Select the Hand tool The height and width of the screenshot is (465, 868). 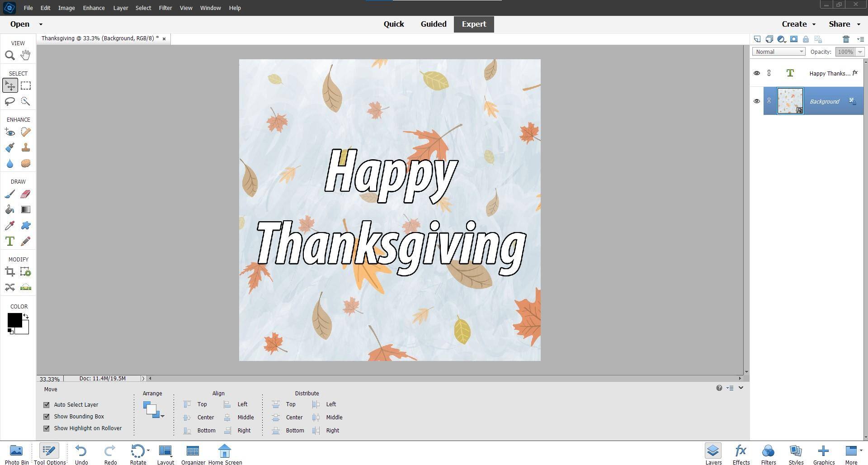point(25,55)
